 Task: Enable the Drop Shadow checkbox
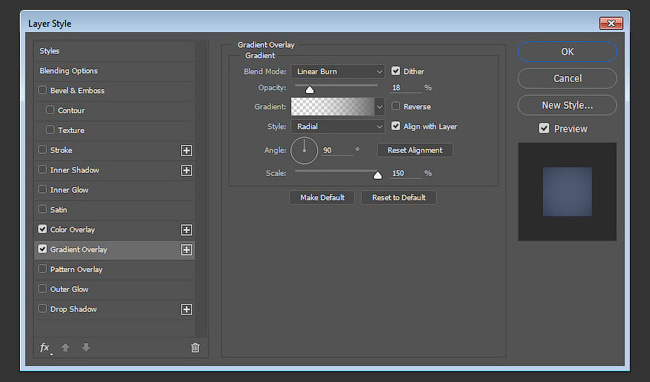(42, 309)
